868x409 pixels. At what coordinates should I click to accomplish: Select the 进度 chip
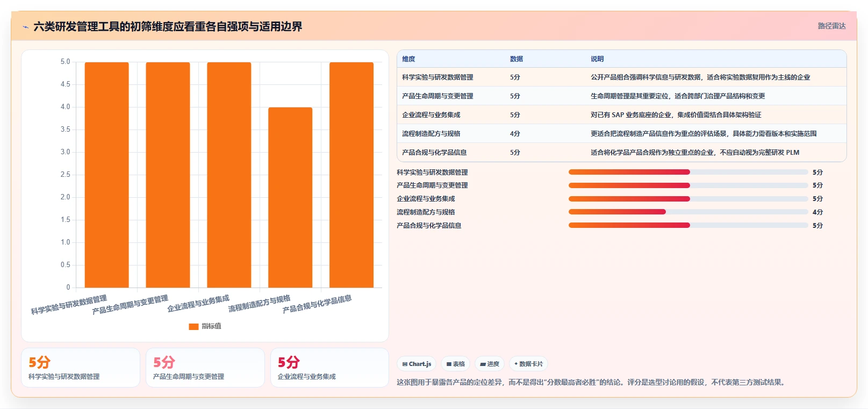(x=490, y=364)
